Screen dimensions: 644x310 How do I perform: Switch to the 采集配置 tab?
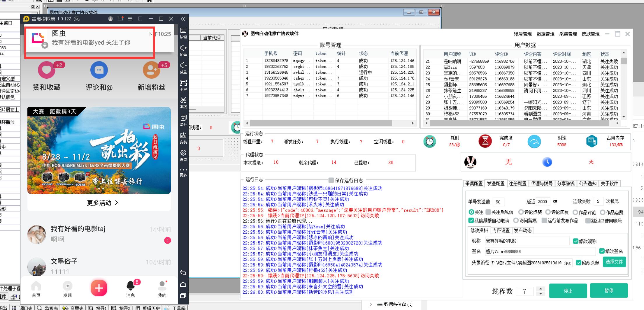[x=474, y=184]
